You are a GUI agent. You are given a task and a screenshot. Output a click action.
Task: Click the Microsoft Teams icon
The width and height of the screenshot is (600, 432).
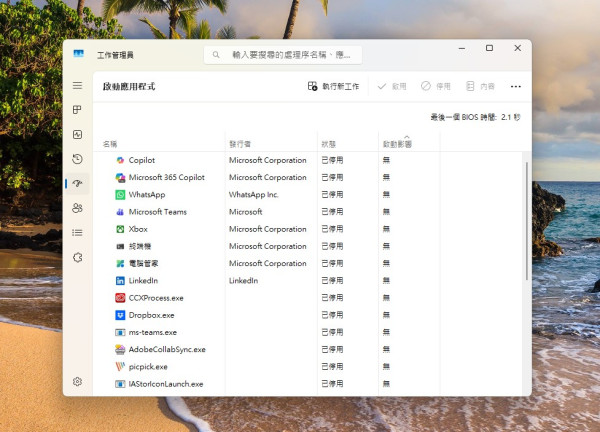point(120,212)
